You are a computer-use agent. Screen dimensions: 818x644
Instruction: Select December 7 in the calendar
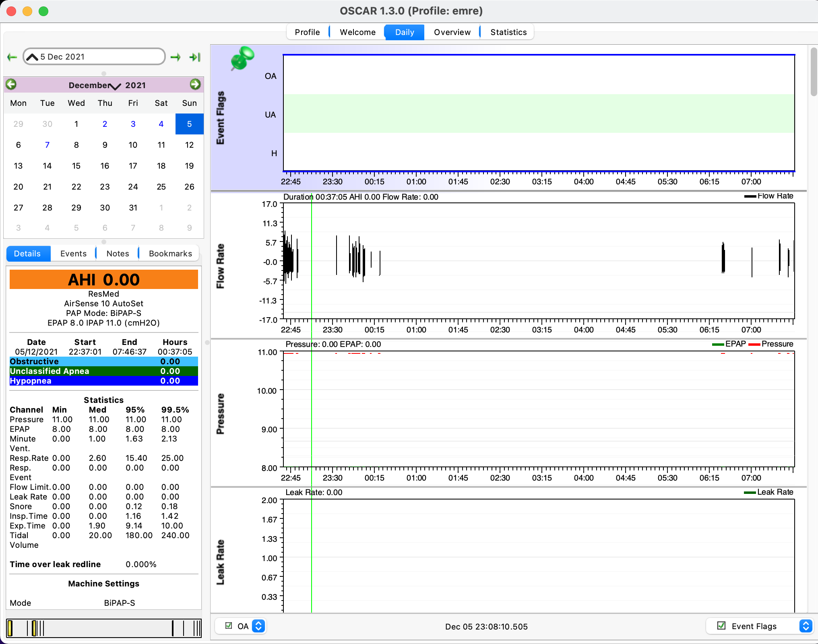(47, 145)
